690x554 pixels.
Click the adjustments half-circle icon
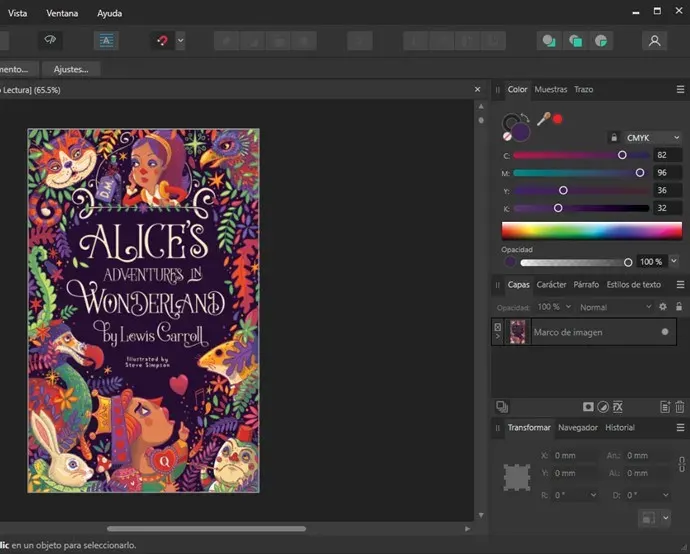click(x=603, y=407)
